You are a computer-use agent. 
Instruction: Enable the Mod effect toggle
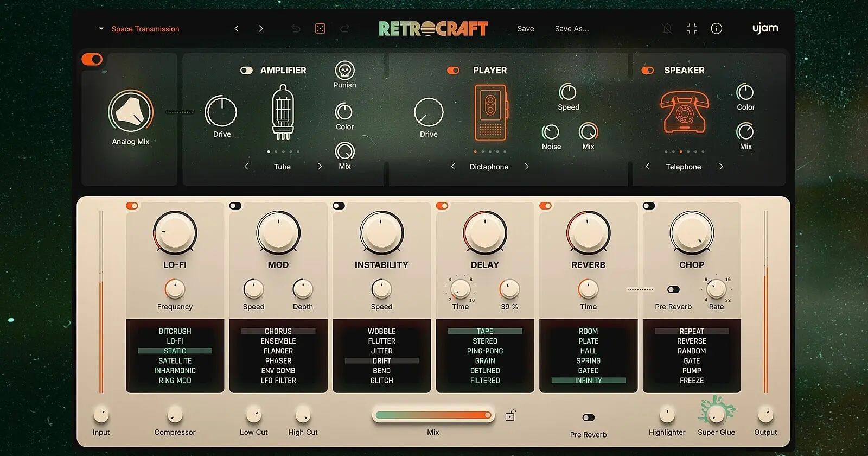(235, 206)
